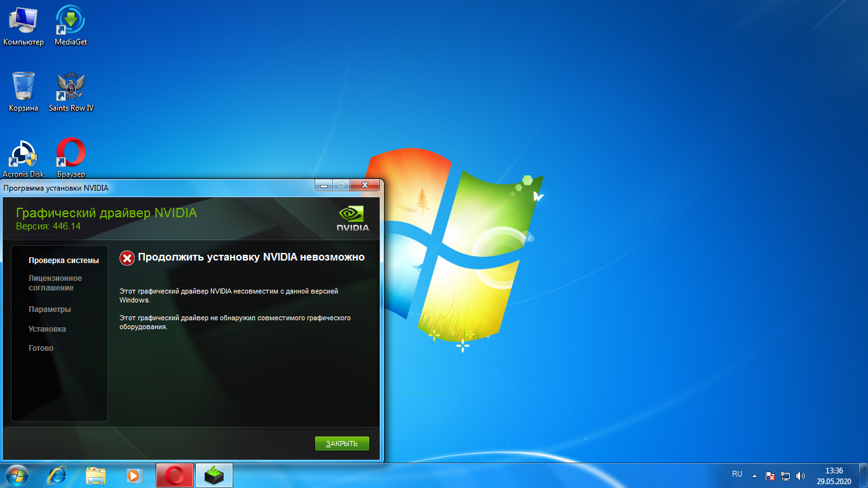Select the Готово step in sidebar
This screenshot has width=868, height=488.
click(41, 348)
